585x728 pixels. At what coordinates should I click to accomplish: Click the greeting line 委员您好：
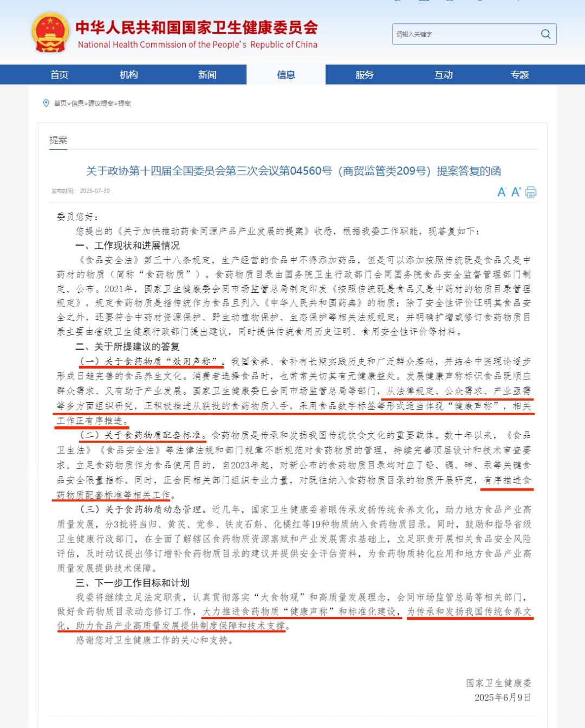(x=77, y=217)
